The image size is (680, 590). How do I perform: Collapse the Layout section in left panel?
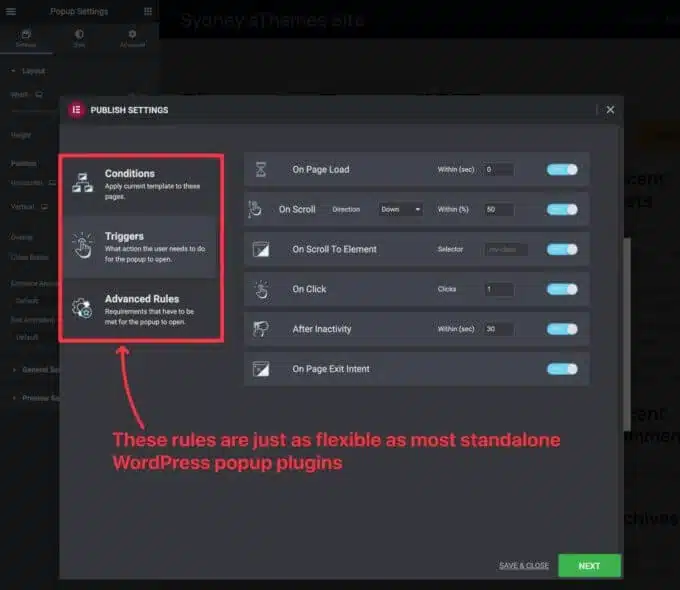[x=29, y=71]
